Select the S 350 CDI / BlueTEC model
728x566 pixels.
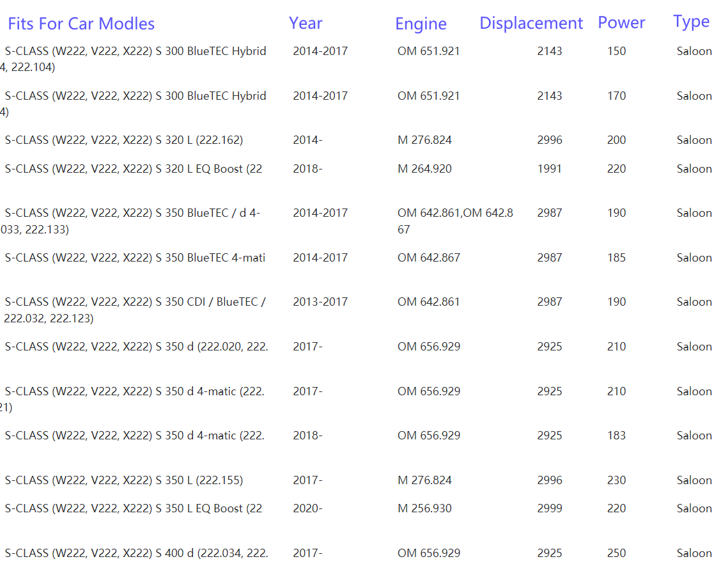click(135, 302)
